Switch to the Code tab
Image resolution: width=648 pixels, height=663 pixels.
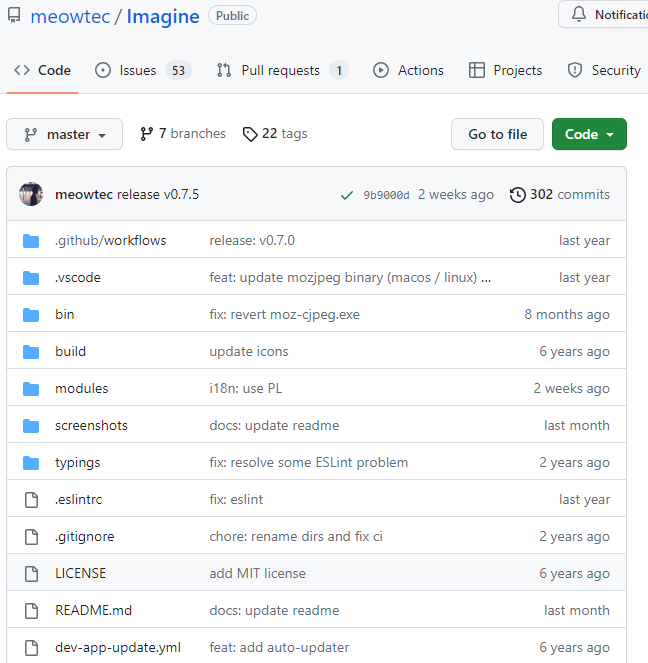pos(42,70)
